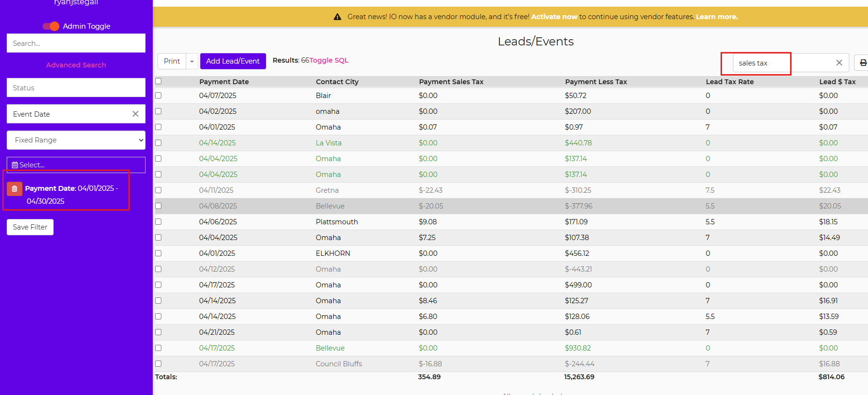Sort by Payment Sales Tax column header
The height and width of the screenshot is (395, 868).
(x=451, y=82)
